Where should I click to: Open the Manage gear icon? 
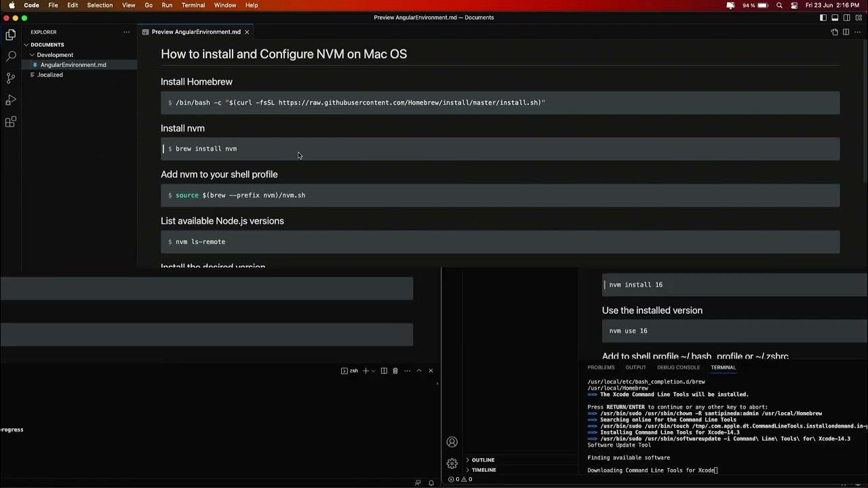click(x=452, y=464)
